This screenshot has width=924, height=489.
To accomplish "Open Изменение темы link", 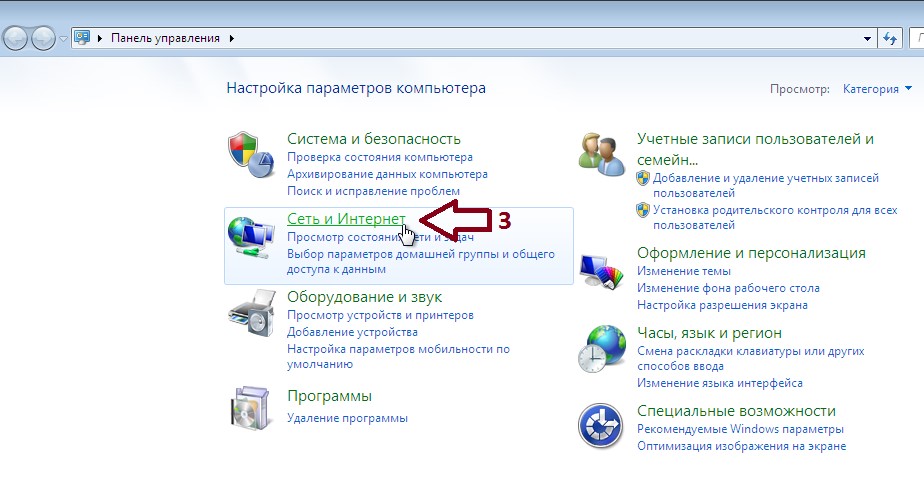I will (684, 271).
